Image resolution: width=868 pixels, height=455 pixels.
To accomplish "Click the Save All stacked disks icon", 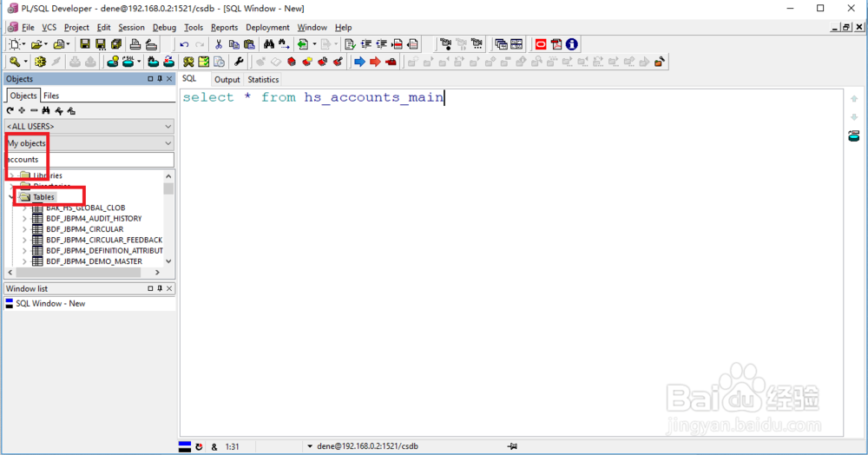I will [x=115, y=44].
